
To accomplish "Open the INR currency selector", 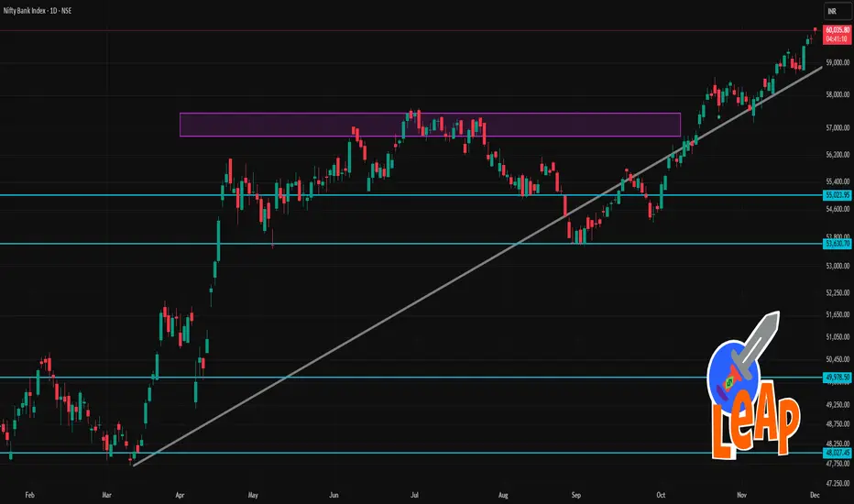I will tap(838, 11).
